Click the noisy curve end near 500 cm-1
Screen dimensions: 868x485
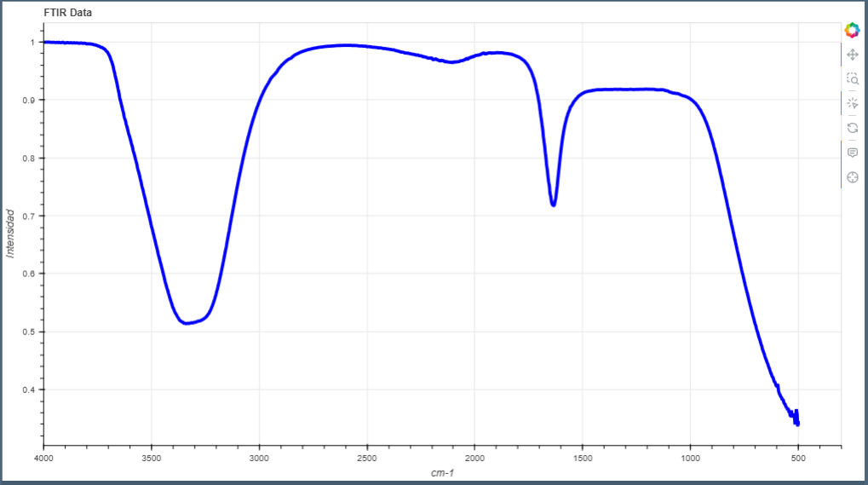pos(796,420)
